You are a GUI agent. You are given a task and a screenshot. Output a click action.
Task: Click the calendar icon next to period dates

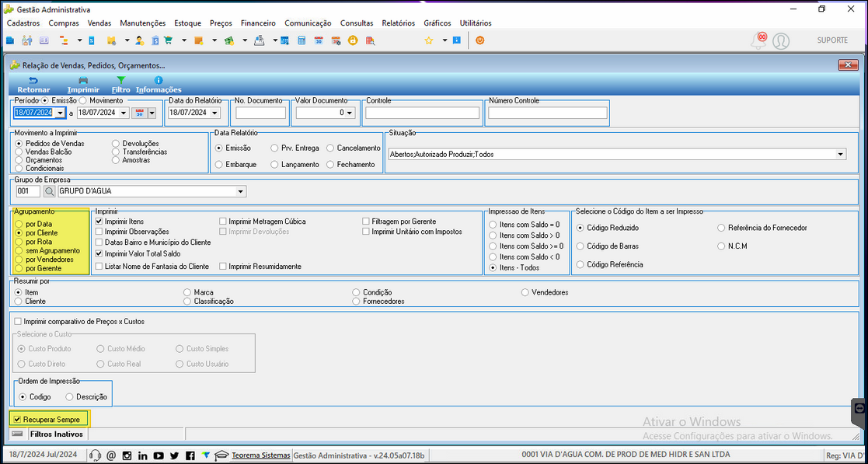(140, 113)
